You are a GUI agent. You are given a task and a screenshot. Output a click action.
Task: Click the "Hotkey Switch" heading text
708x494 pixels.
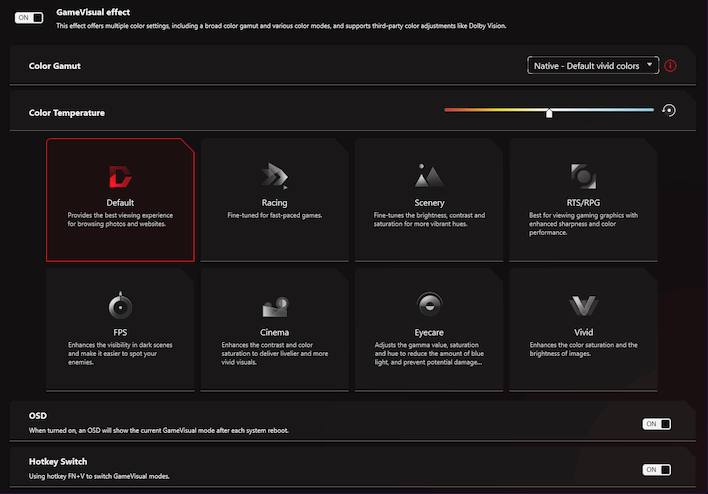[58, 461]
